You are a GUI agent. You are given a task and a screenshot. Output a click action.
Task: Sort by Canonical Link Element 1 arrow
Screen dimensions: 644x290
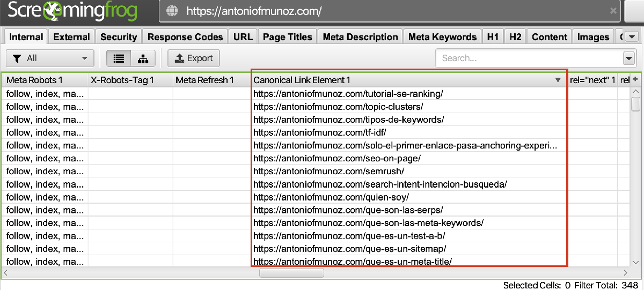(558, 80)
